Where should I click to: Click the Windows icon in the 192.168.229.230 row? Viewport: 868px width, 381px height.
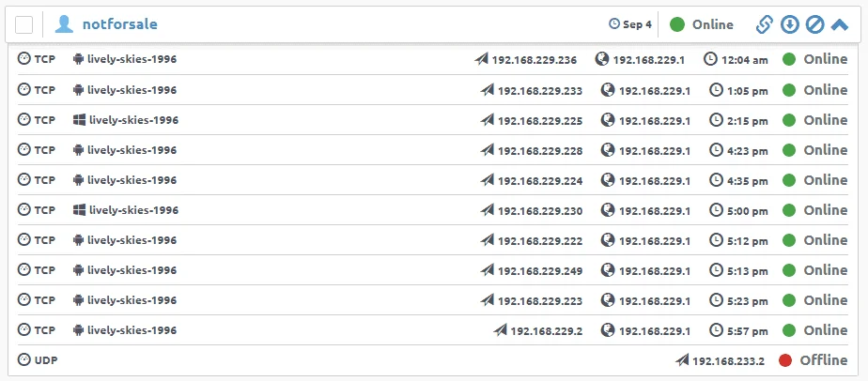click(79, 210)
